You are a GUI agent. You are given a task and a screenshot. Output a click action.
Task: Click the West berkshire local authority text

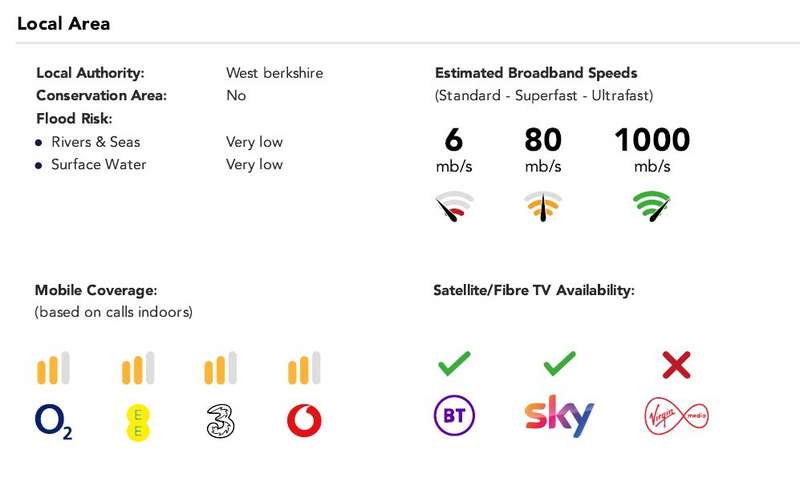[274, 73]
